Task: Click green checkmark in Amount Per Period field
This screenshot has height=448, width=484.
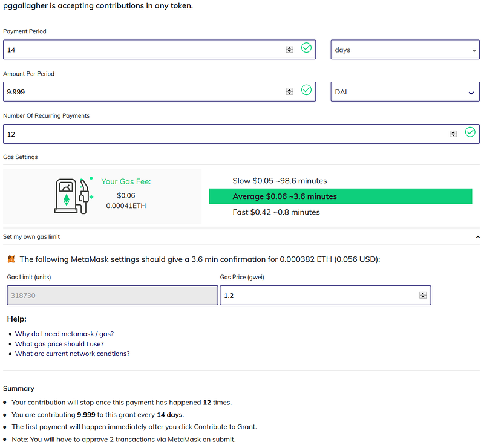Action: tap(306, 90)
